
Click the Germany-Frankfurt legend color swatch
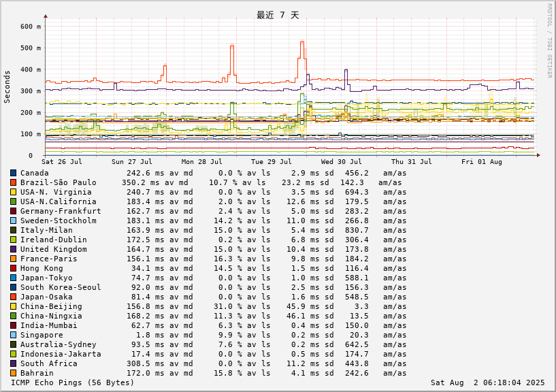click(x=13, y=212)
